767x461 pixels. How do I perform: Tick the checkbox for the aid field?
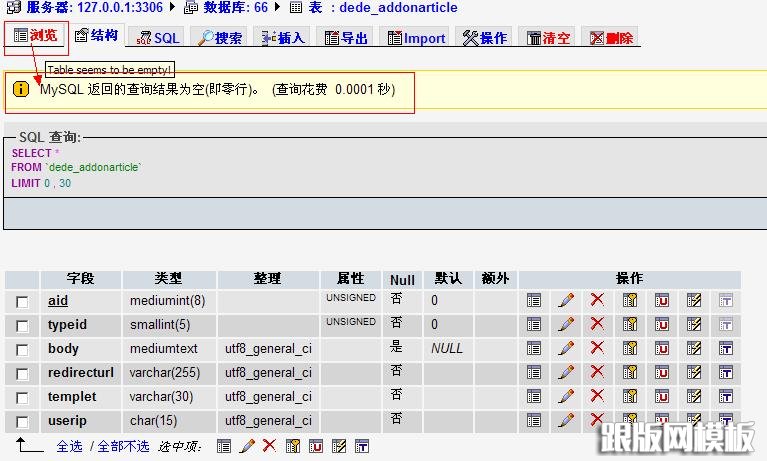coord(22,302)
